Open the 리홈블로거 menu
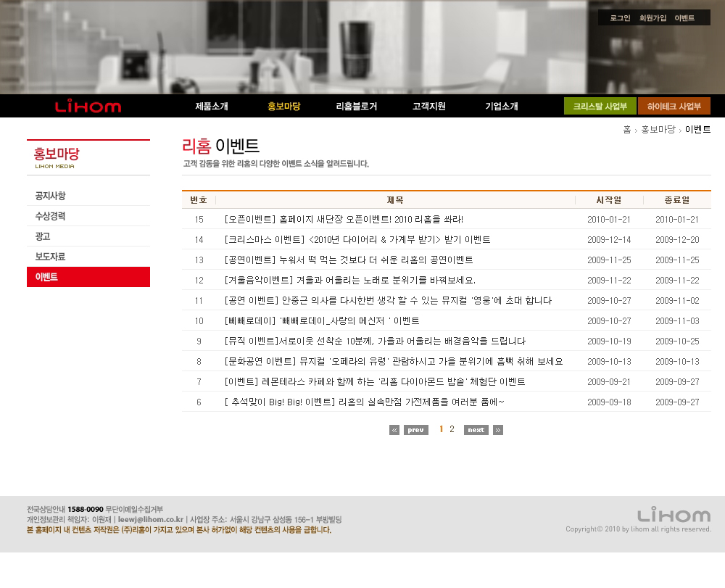The image size is (725, 588). pos(356,107)
